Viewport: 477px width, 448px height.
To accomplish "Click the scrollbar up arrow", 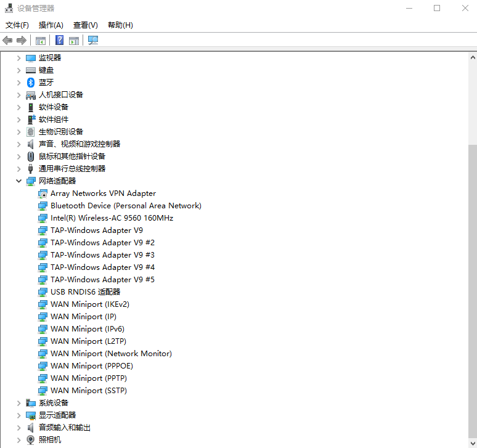I will coord(473,57).
